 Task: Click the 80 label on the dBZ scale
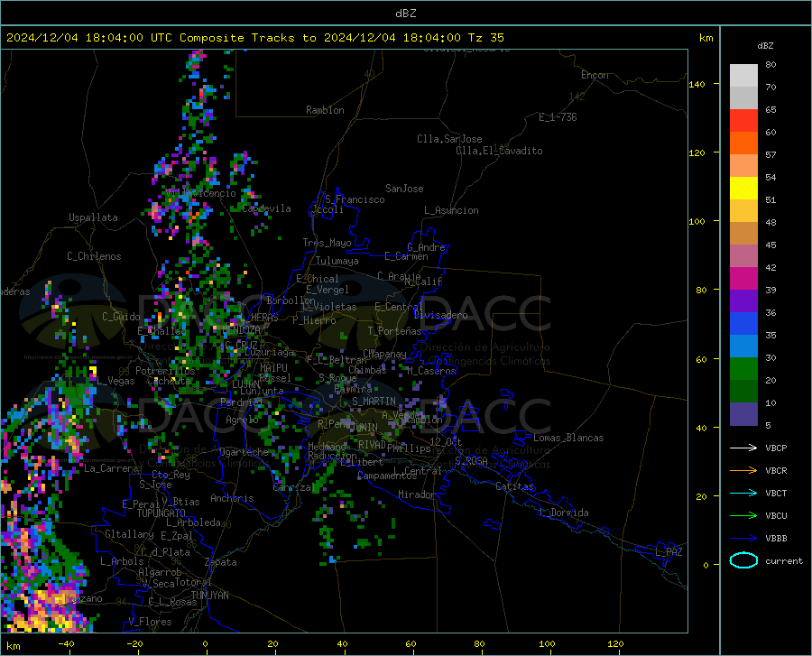(x=770, y=65)
